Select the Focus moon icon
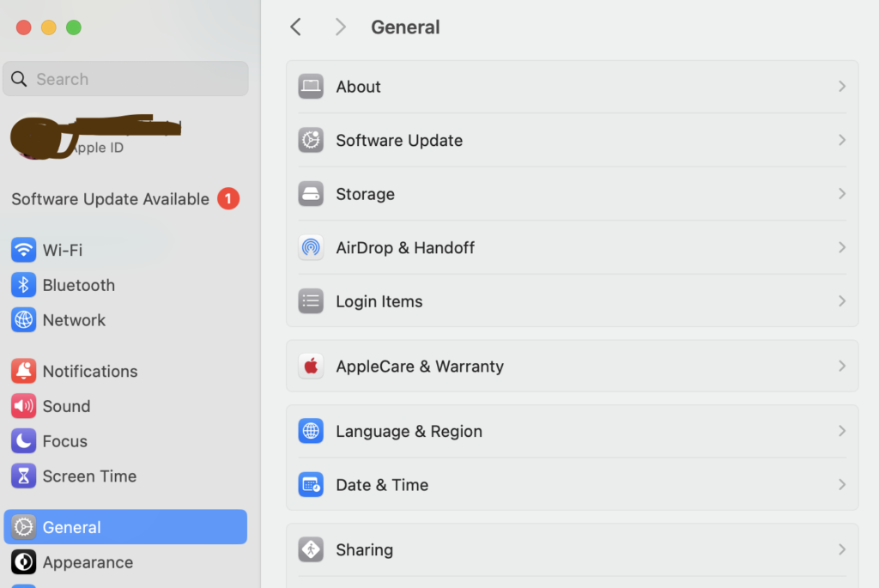The height and width of the screenshot is (588, 879). pos(23,441)
